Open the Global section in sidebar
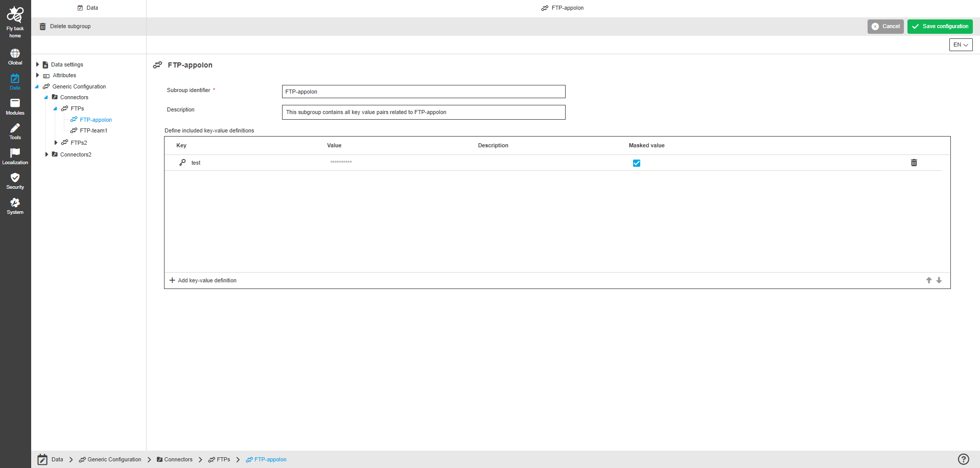 [15, 54]
